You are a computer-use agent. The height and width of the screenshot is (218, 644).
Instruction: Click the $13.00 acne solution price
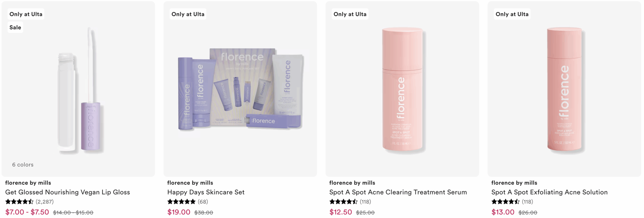pyautogui.click(x=503, y=212)
